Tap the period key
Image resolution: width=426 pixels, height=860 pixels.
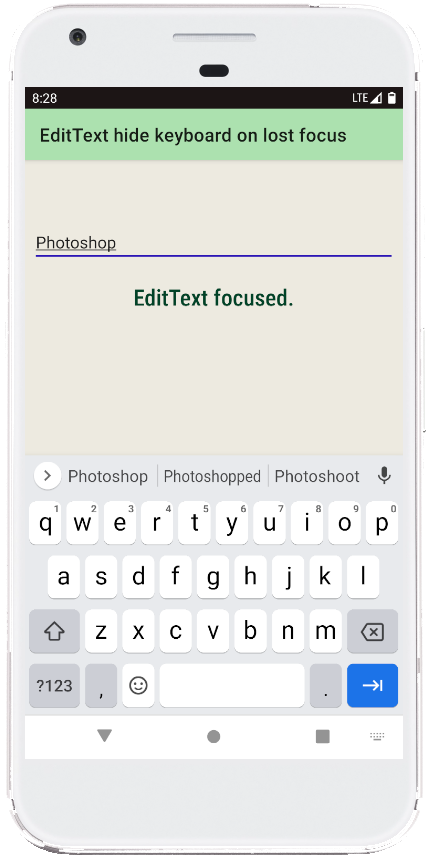tap(326, 686)
